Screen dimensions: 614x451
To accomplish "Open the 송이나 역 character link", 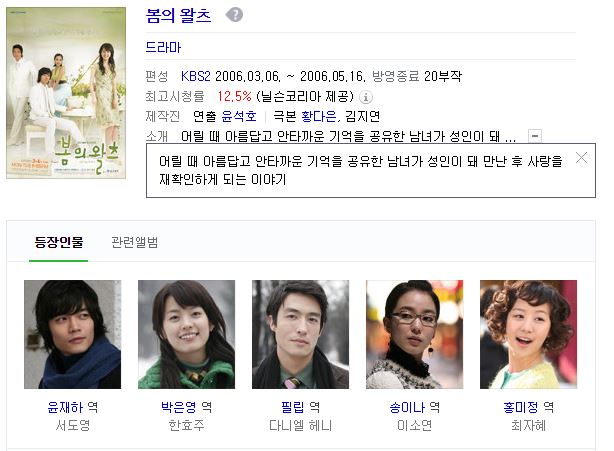I will (x=414, y=407).
